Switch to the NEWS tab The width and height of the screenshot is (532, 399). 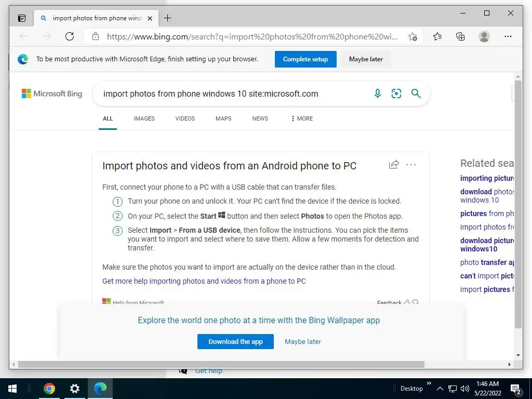[260, 119]
